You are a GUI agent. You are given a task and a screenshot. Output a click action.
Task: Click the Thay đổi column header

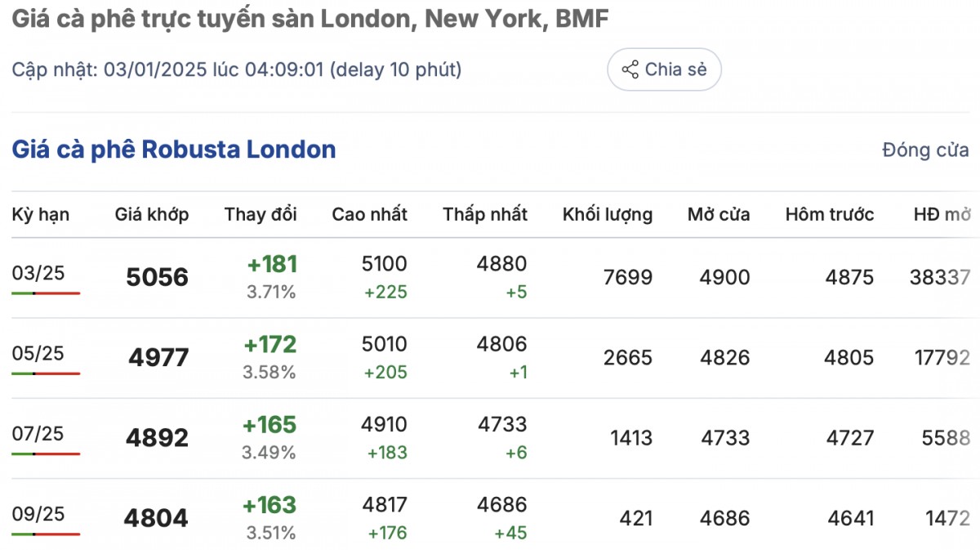click(x=261, y=215)
